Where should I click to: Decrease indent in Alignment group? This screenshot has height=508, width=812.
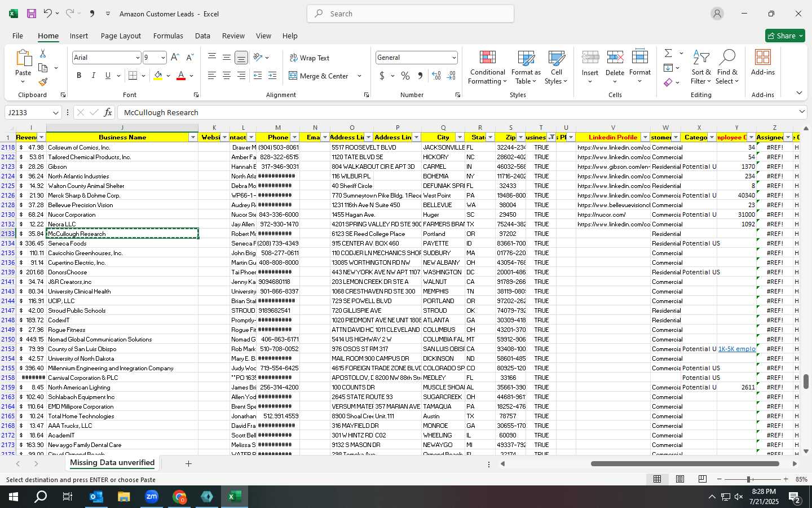tap(258, 76)
